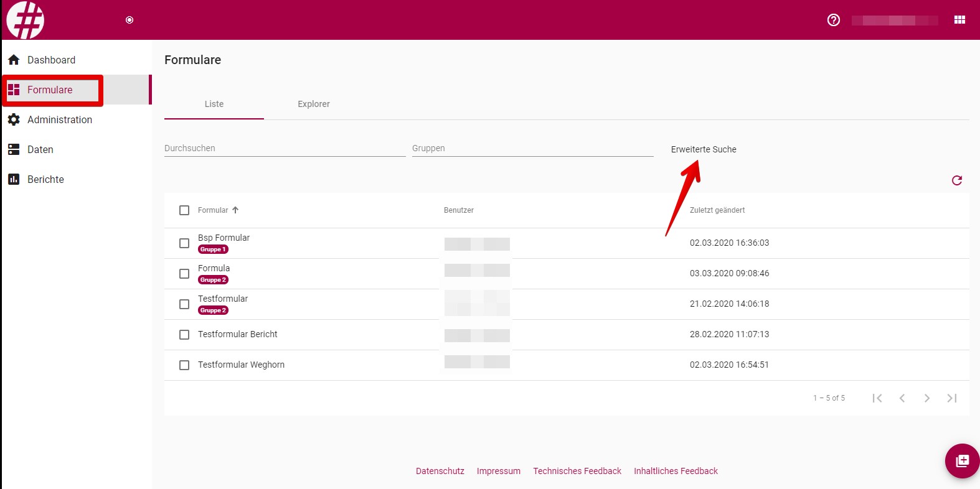This screenshot has width=980, height=489.
Task: Click date 21.02.2020 14:06:18
Action: click(x=729, y=304)
